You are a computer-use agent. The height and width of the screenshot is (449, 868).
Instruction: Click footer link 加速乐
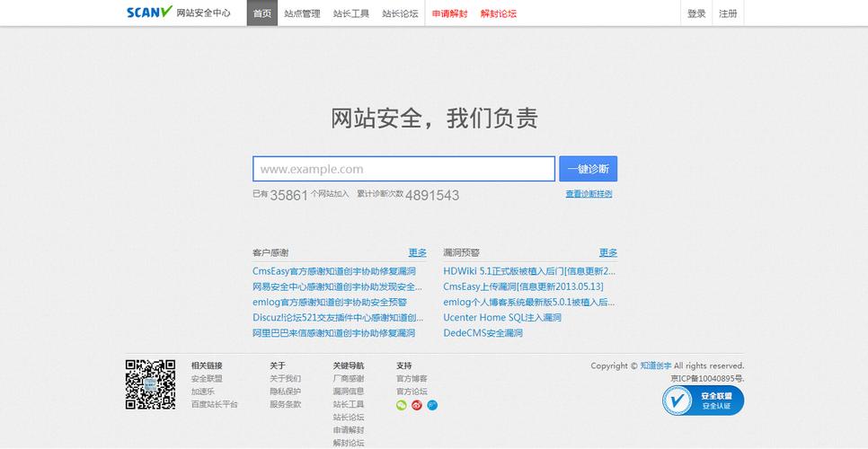(x=202, y=392)
